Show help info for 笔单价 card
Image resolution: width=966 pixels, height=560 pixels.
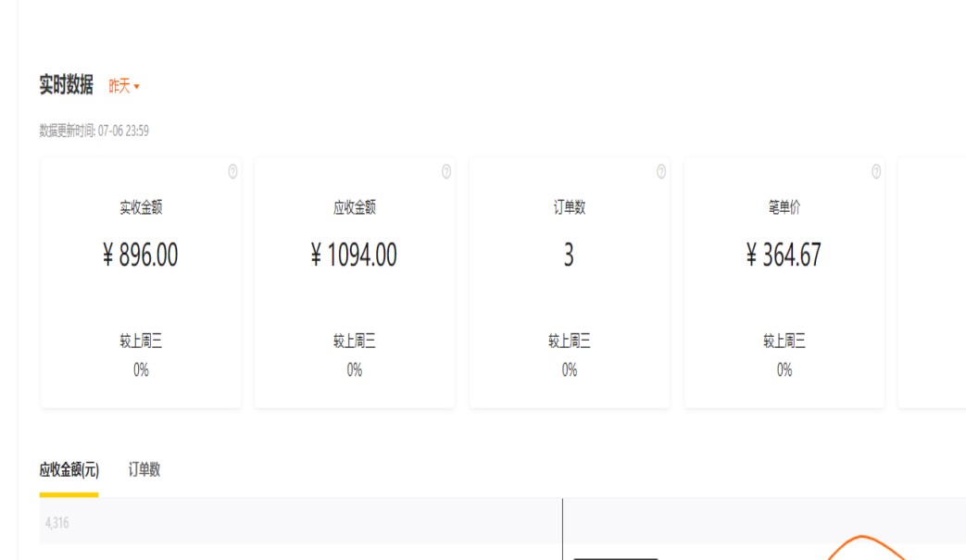click(876, 171)
